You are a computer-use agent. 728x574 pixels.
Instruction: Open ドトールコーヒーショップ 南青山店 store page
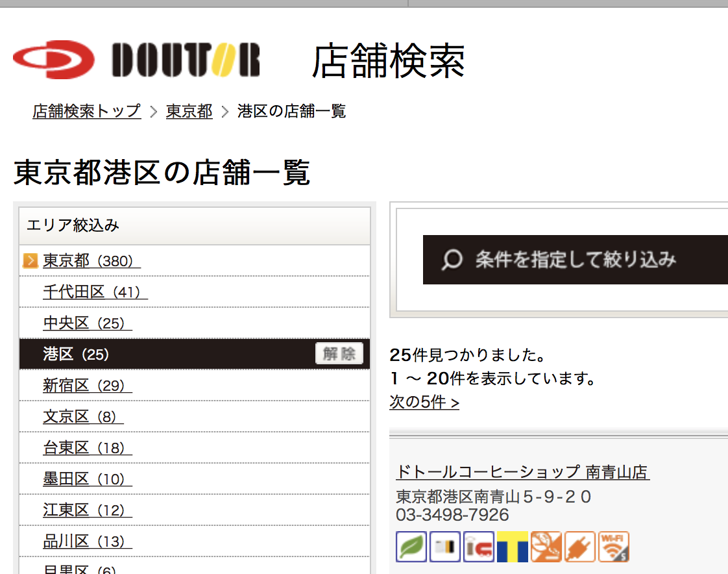point(522,472)
